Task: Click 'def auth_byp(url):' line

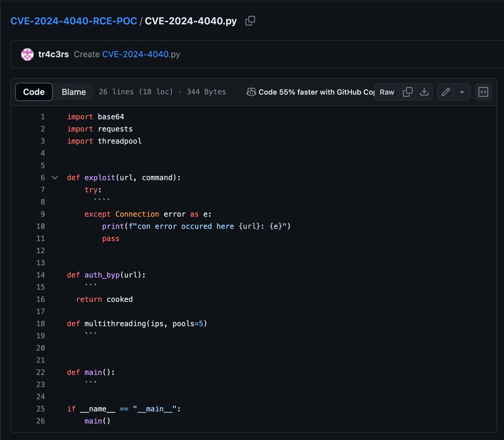Action: [106, 275]
